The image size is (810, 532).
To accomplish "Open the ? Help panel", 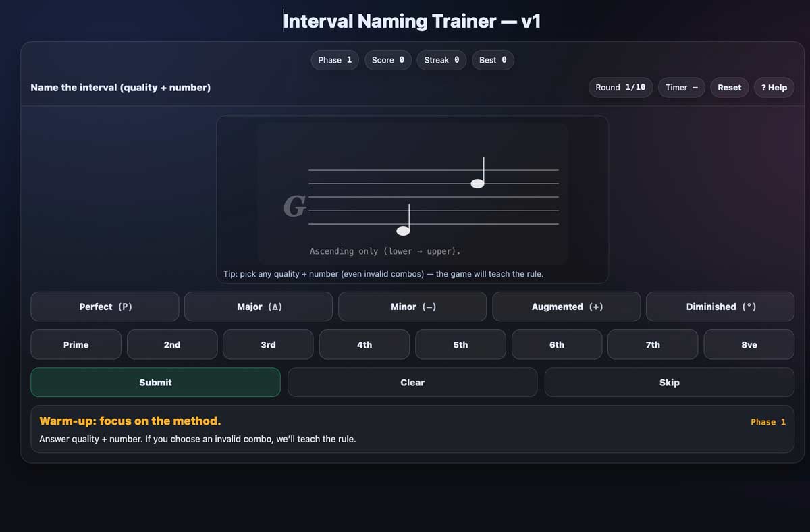I will (x=774, y=87).
